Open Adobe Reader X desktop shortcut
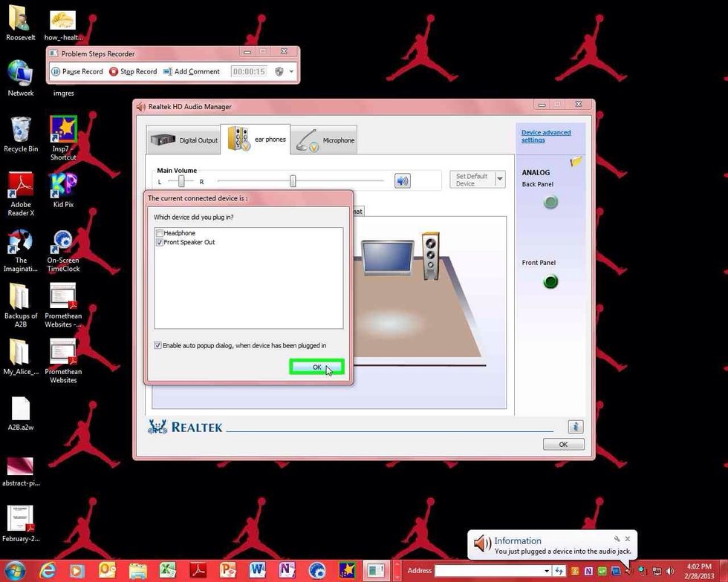This screenshot has width=728, height=582. (21, 189)
